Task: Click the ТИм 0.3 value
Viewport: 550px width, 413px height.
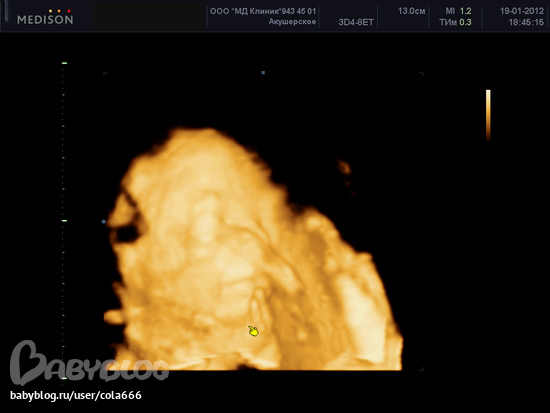Action: click(x=455, y=22)
